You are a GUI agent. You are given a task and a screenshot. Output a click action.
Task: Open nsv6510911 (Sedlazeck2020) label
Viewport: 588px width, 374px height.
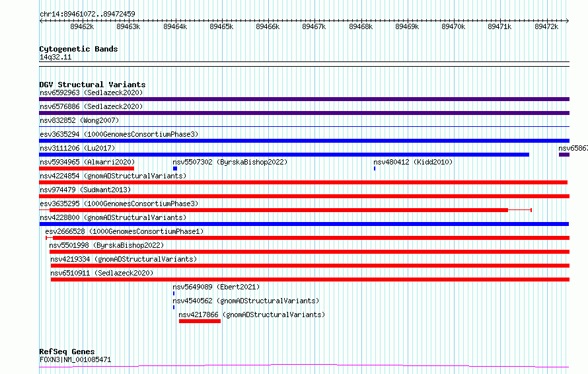(x=102, y=273)
